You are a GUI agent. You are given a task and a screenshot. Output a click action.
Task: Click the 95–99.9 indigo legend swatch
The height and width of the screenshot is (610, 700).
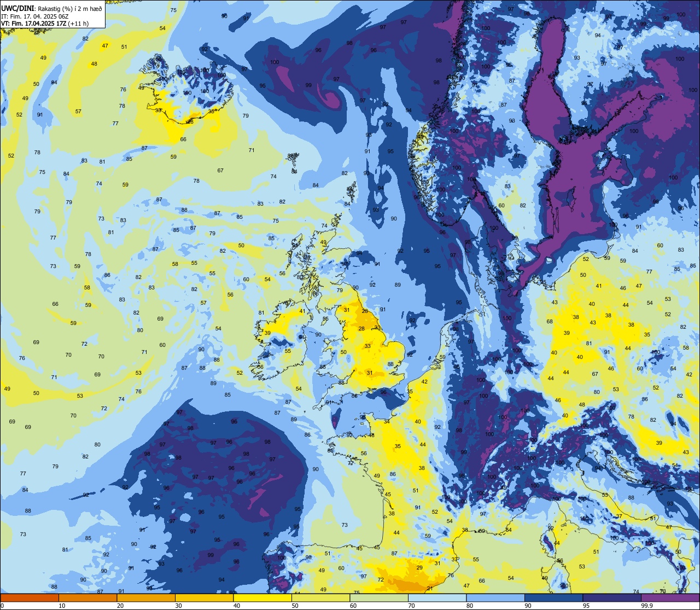[x=612, y=597]
